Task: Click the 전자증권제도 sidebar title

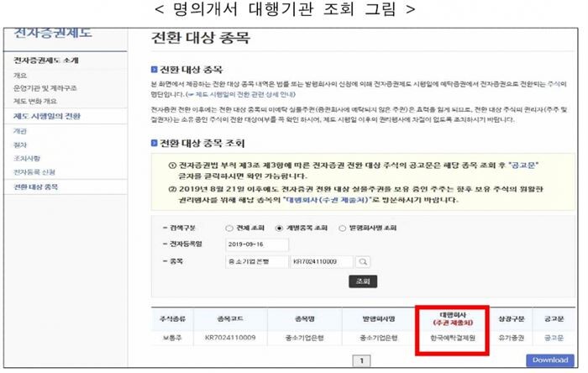Action: tap(52, 32)
